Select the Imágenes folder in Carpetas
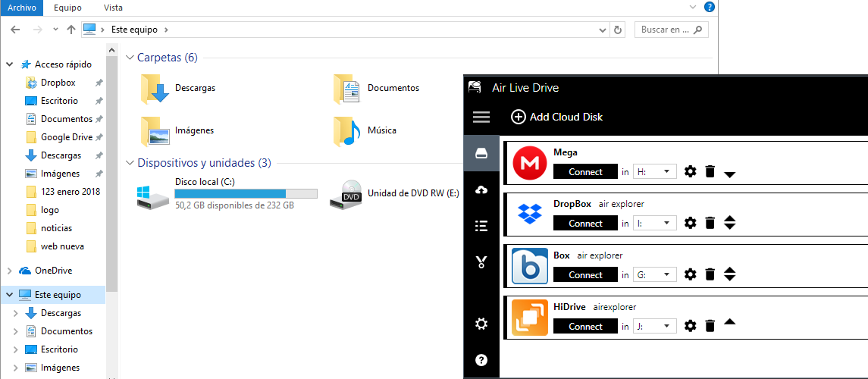 coord(177,130)
